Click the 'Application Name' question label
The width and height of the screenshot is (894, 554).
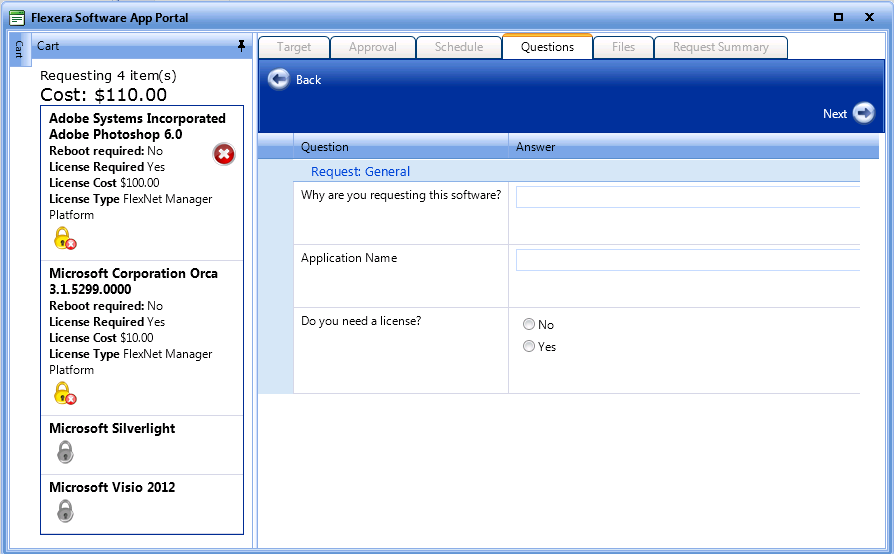tap(349, 258)
